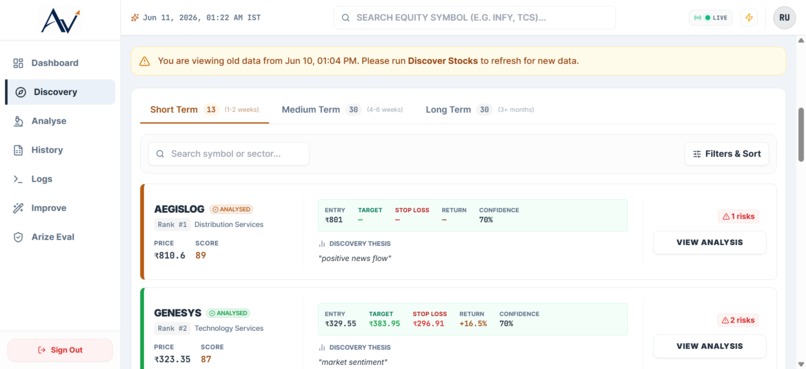This screenshot has height=369, width=806.
Task: Click the scrollbar up arrow
Action: (801, 40)
